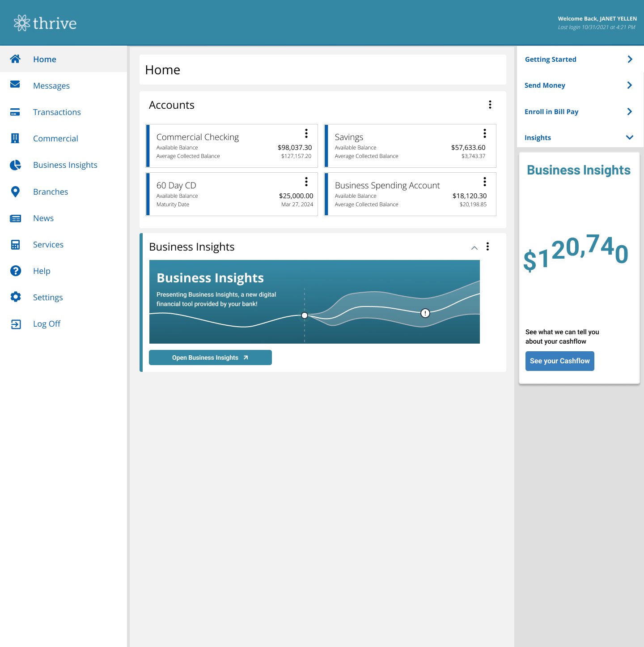Image resolution: width=644 pixels, height=647 pixels.
Task: Click the Accounts panel heading
Action: [x=172, y=105]
